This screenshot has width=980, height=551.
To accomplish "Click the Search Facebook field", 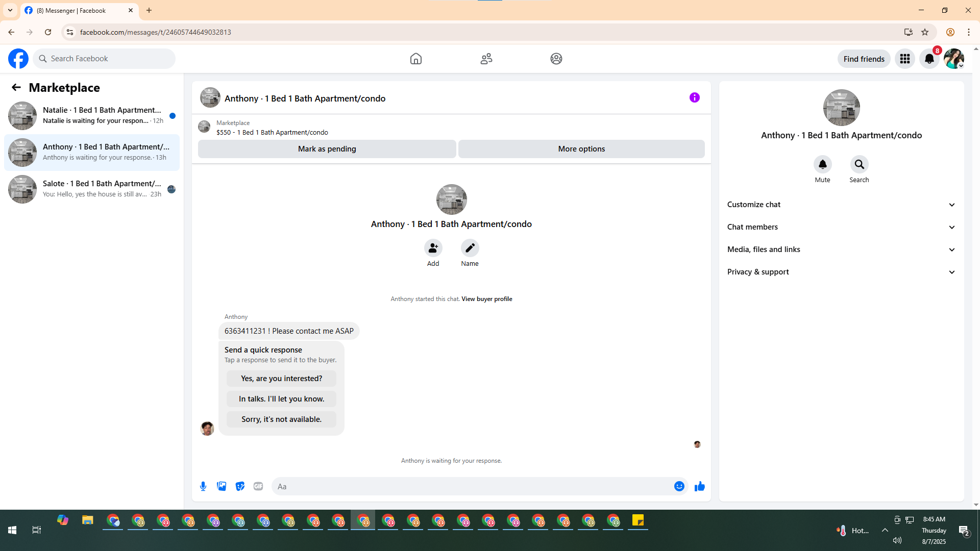I will (x=105, y=59).
